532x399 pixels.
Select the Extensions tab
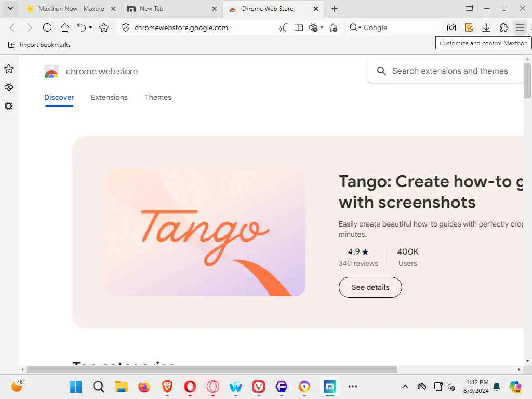coord(109,97)
